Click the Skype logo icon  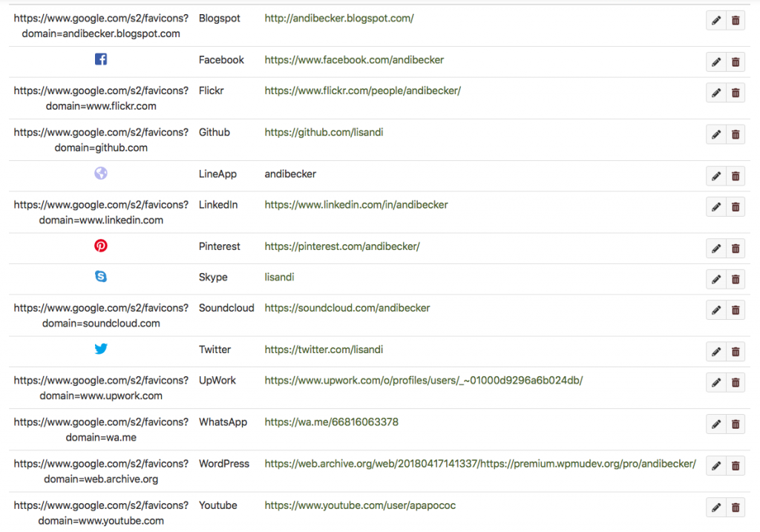point(101,277)
